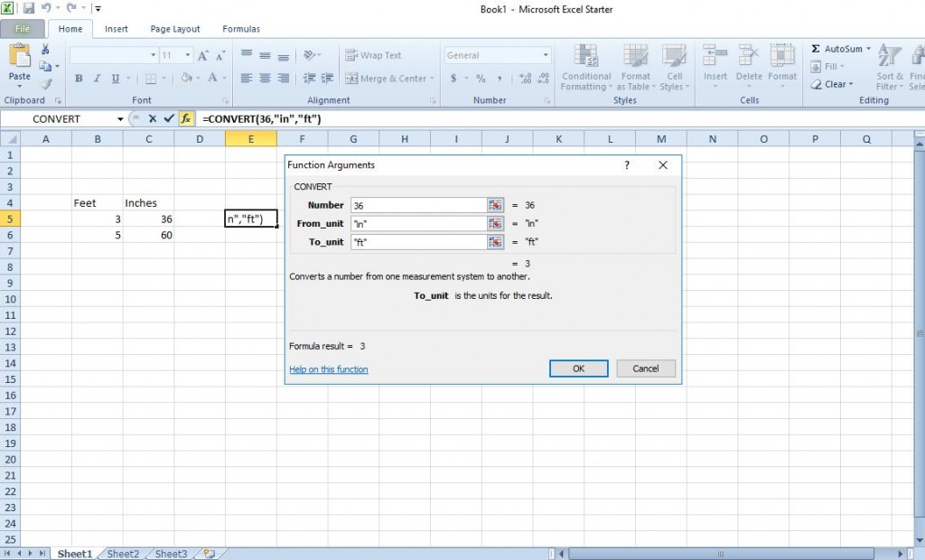The image size is (925, 560).
Task: Click the Increase Decimal icon
Action: (525, 78)
